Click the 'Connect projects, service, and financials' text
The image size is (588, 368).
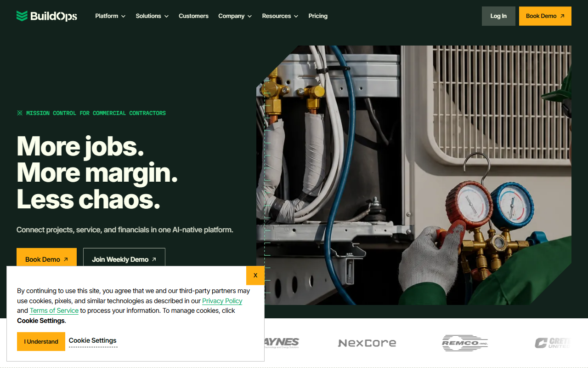[125, 230]
